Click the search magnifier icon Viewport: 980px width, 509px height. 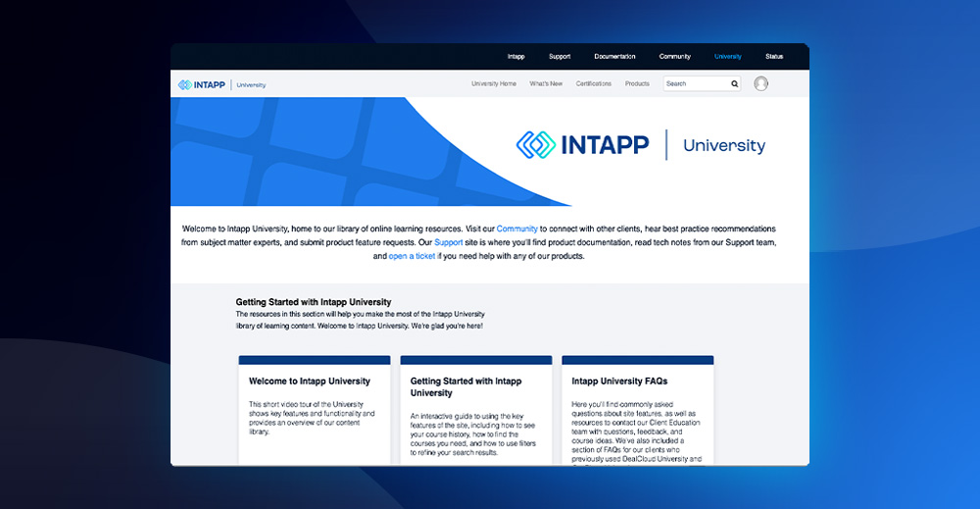click(x=734, y=83)
